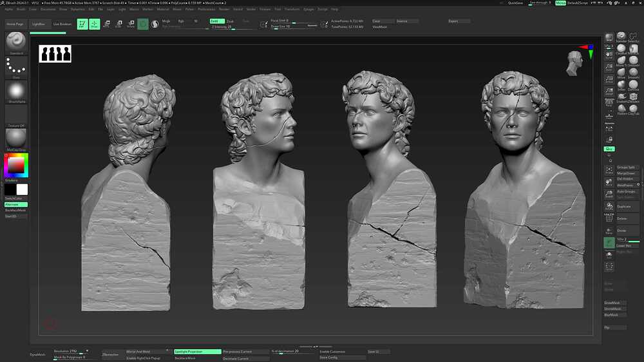Screen dimensions: 644x362
Task: Click the Duplicate subtool button
Action: 627,207
